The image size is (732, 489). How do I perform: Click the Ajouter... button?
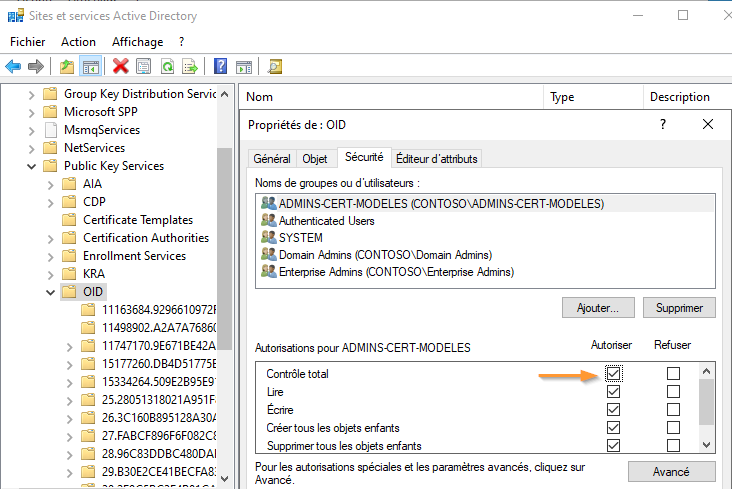(598, 308)
